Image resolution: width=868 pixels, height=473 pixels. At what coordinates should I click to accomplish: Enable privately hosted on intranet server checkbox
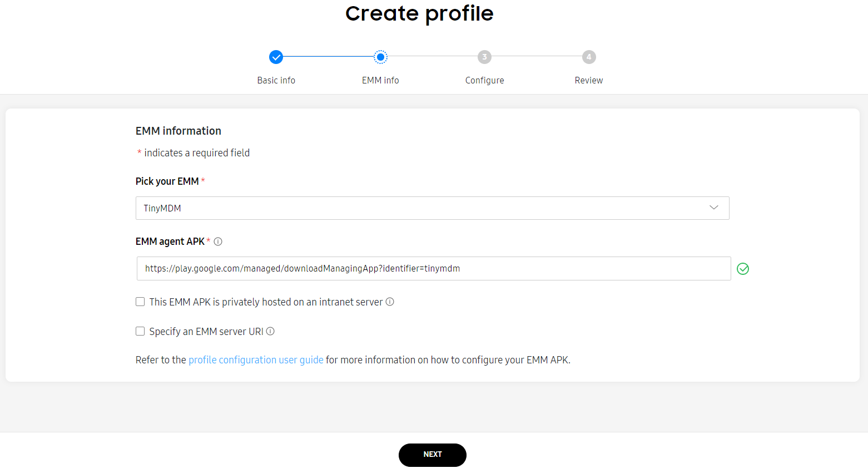[x=140, y=302]
